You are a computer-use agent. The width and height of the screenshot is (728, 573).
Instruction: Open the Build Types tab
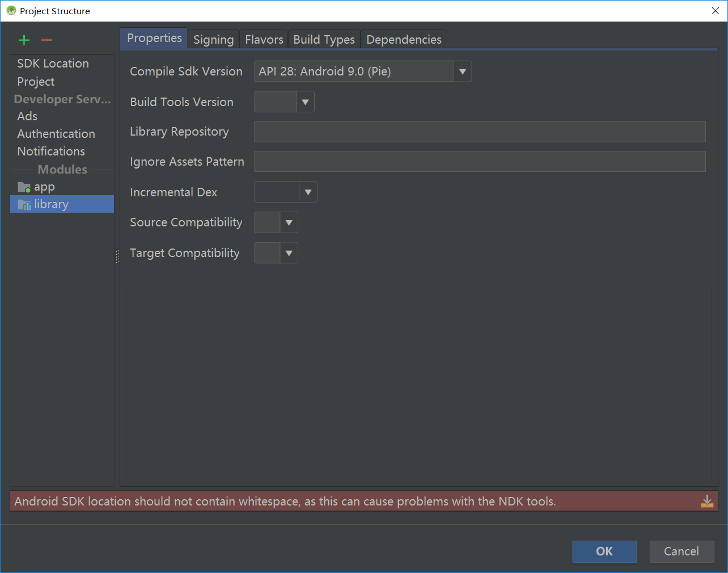[x=324, y=39]
